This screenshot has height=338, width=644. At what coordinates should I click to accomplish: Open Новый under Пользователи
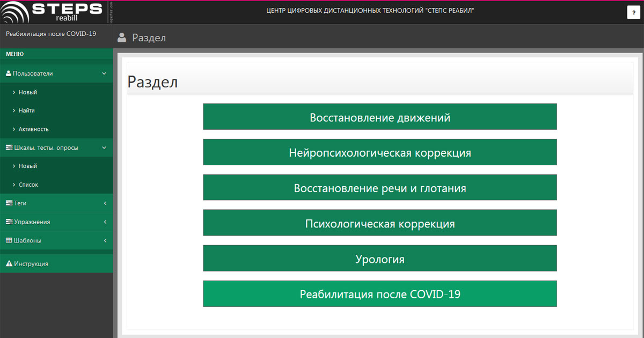click(27, 92)
